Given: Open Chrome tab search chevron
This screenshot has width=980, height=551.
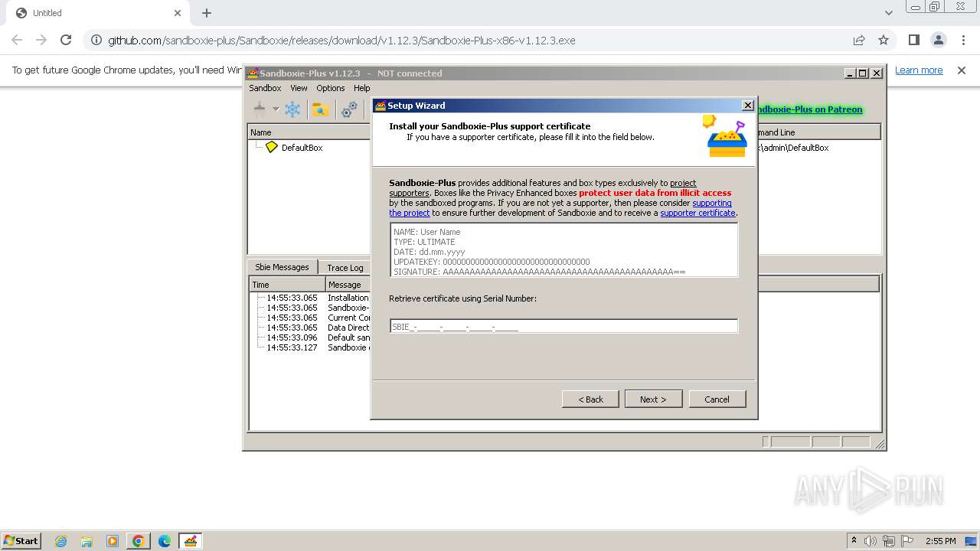Looking at the screenshot, I should (x=888, y=13).
